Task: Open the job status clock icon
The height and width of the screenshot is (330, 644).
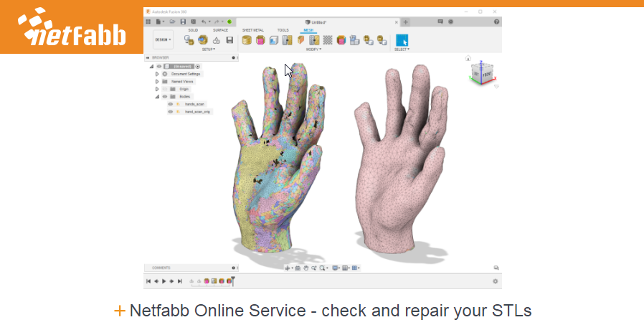Action: tap(450, 22)
